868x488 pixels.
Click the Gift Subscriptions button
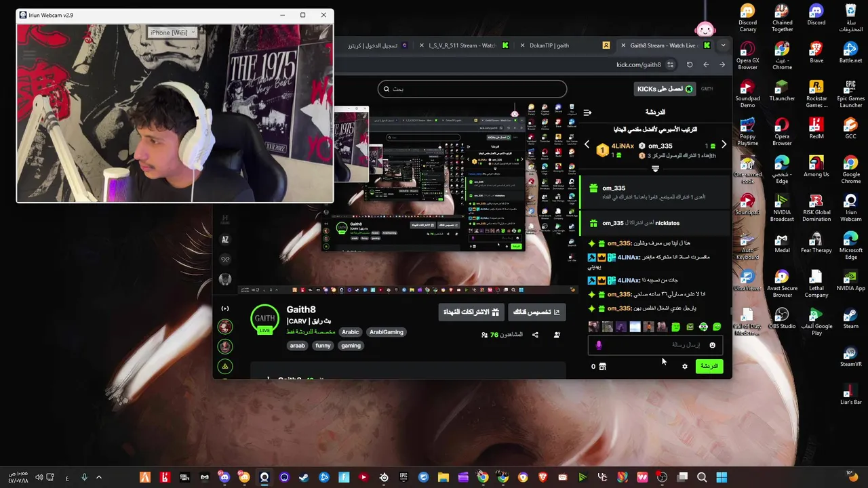click(x=471, y=312)
